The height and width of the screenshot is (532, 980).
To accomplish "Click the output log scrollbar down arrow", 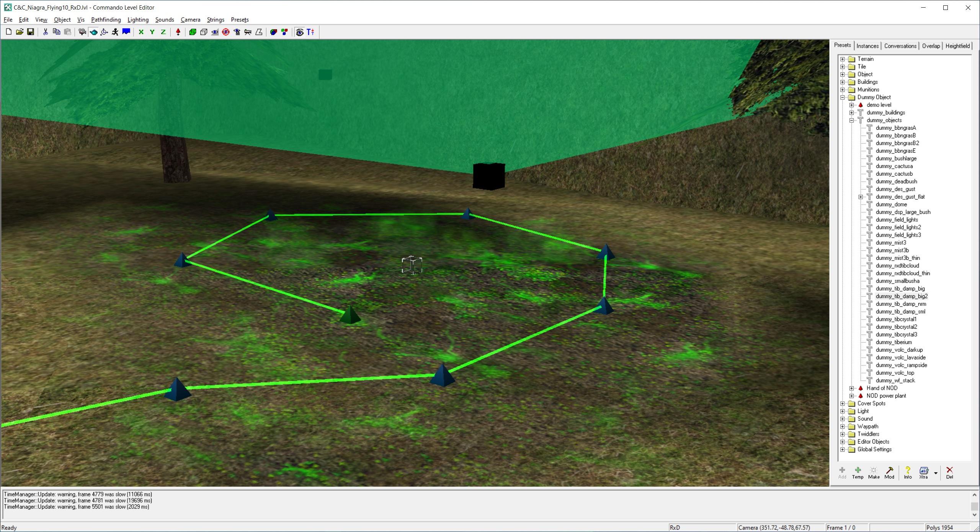I will pyautogui.click(x=974, y=515).
